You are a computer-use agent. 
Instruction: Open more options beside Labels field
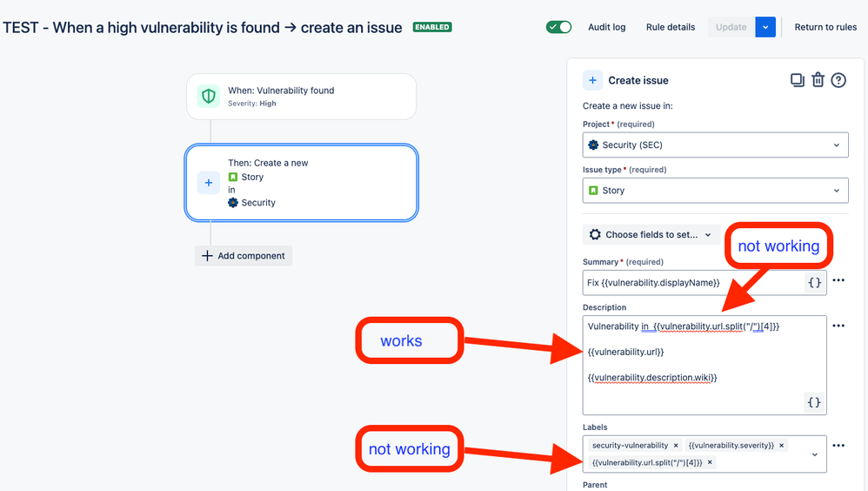tap(838, 446)
